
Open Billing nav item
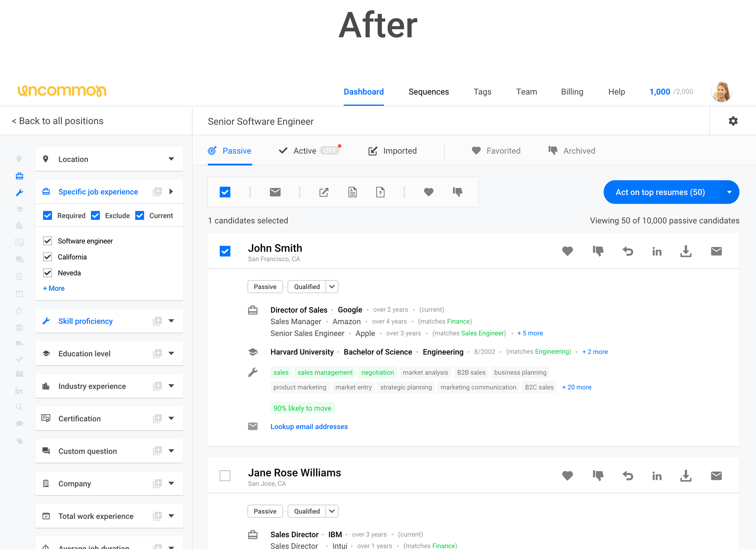(x=572, y=92)
